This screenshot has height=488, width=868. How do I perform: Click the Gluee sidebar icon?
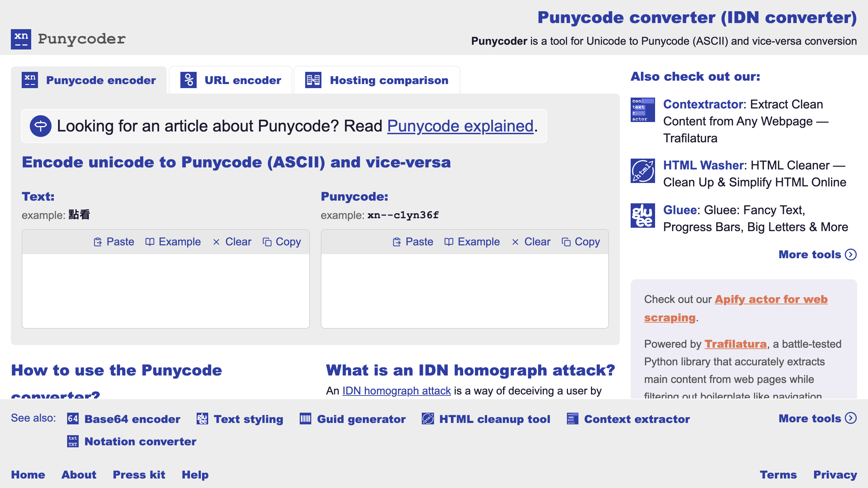coord(643,216)
